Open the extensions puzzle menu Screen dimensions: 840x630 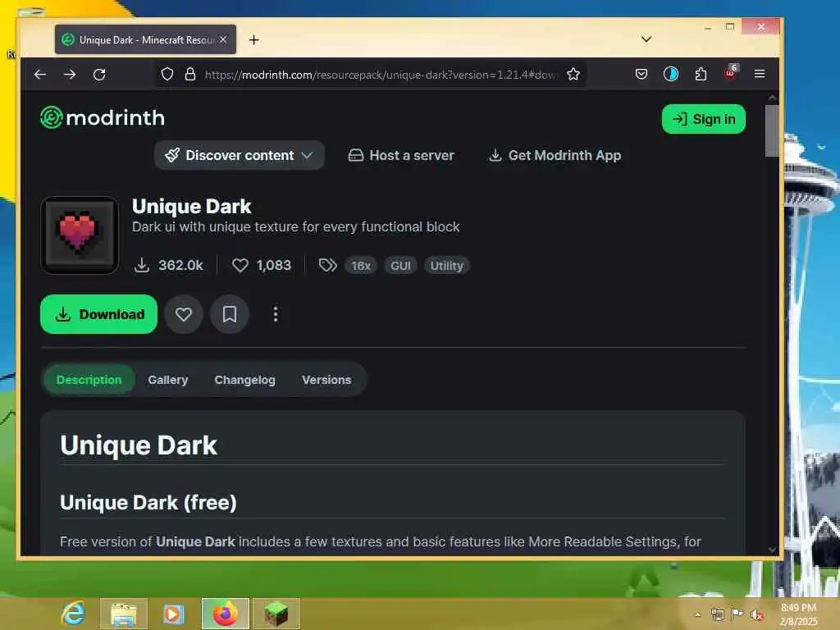click(701, 74)
